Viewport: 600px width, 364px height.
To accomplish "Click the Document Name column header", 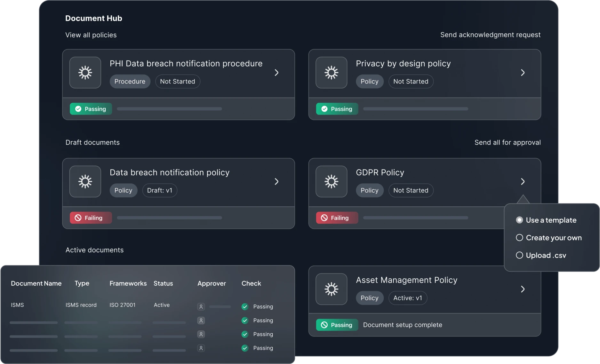I will point(36,283).
